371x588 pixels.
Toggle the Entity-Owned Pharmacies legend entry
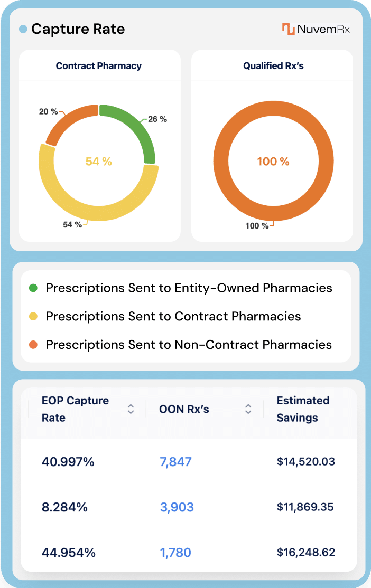pyautogui.click(x=188, y=288)
